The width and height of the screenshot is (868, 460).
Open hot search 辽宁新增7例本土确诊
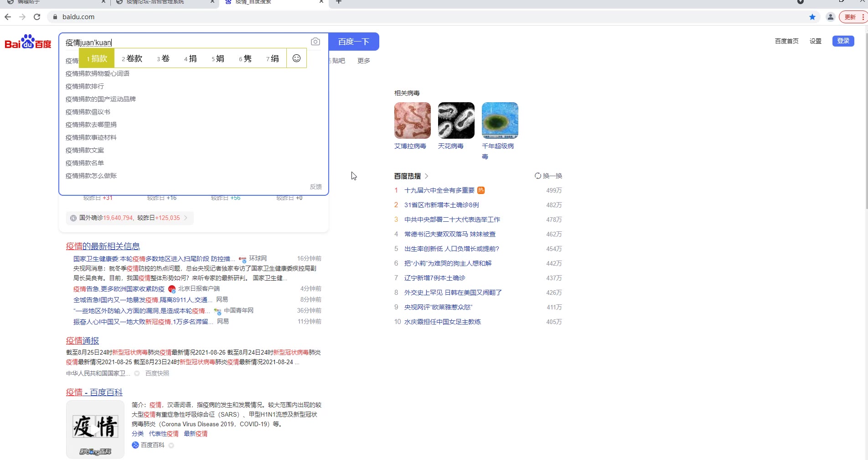[435, 278]
